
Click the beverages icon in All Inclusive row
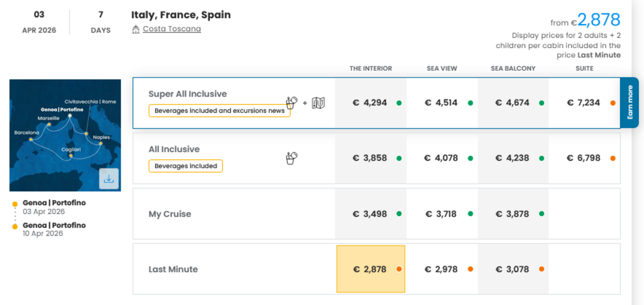click(291, 158)
